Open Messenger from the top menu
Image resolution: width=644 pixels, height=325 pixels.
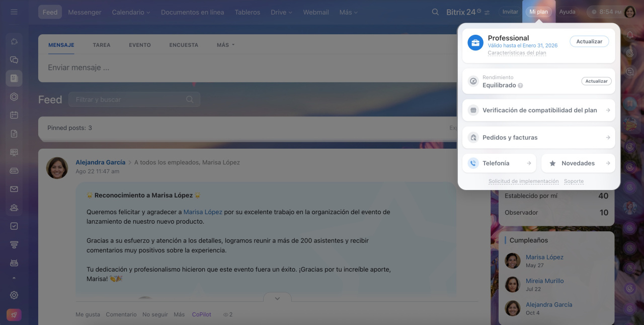(x=85, y=12)
